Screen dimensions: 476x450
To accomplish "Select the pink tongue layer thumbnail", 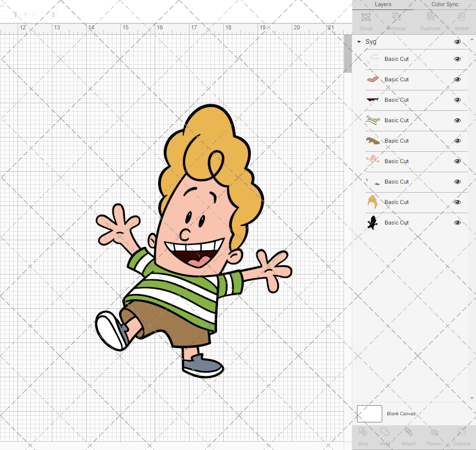I will [x=373, y=79].
